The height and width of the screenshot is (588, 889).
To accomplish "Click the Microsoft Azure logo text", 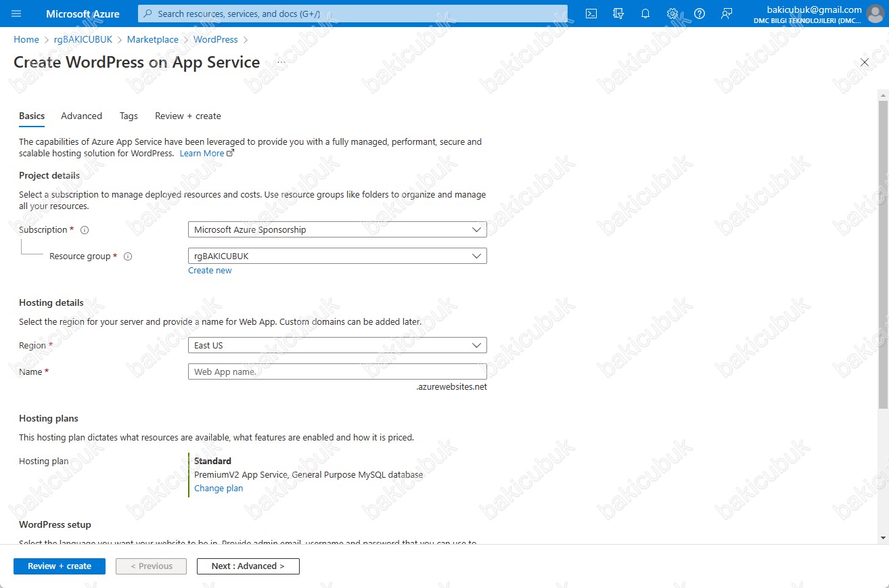I will [83, 14].
